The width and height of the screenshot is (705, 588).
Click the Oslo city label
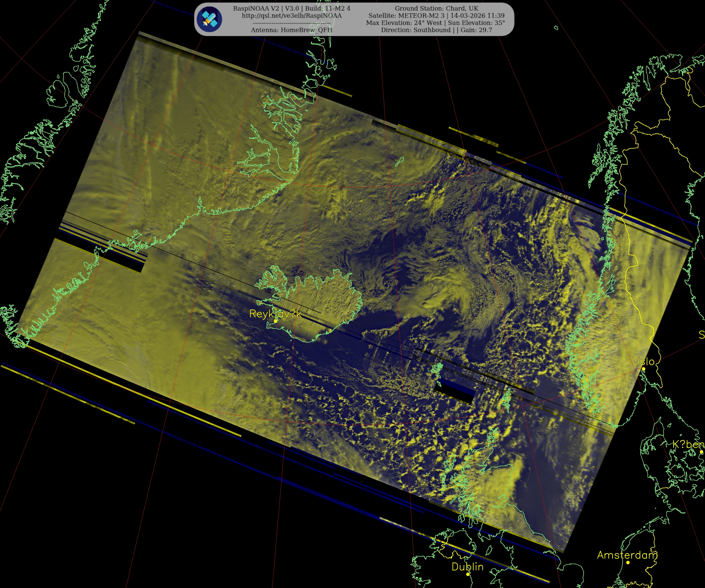coord(643,361)
